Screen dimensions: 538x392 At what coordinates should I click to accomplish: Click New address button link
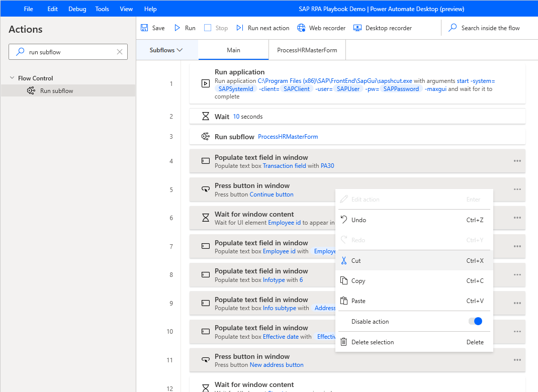[x=277, y=365]
